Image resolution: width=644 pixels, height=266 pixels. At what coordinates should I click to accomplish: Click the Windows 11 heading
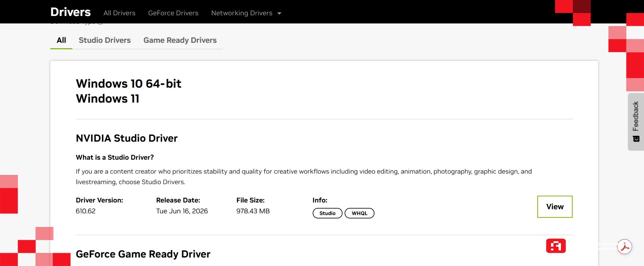point(107,99)
